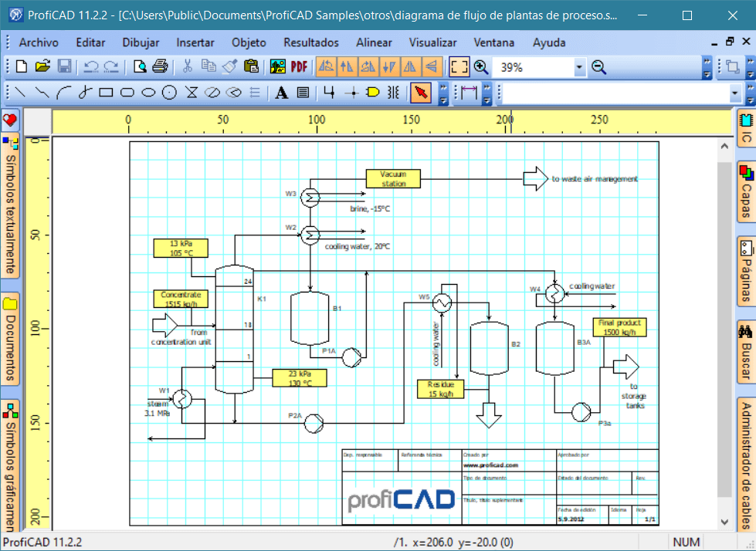
Task: Click the zoom in magnifier
Action: point(480,67)
